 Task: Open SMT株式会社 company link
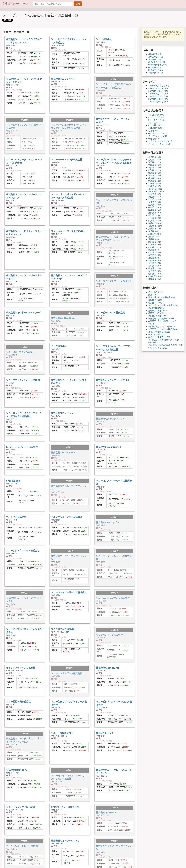[13, 481]
